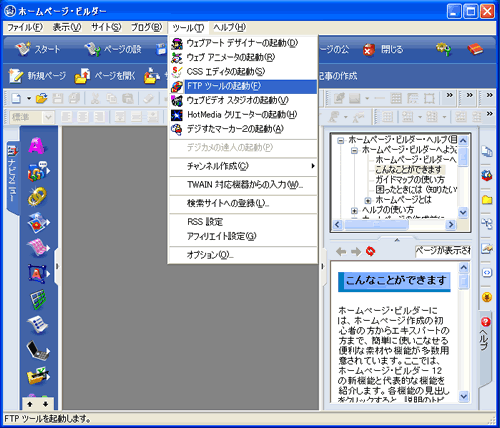This screenshot has width=500, height=428.
Task: Click the help pane forward arrow
Action: [x=356, y=252]
